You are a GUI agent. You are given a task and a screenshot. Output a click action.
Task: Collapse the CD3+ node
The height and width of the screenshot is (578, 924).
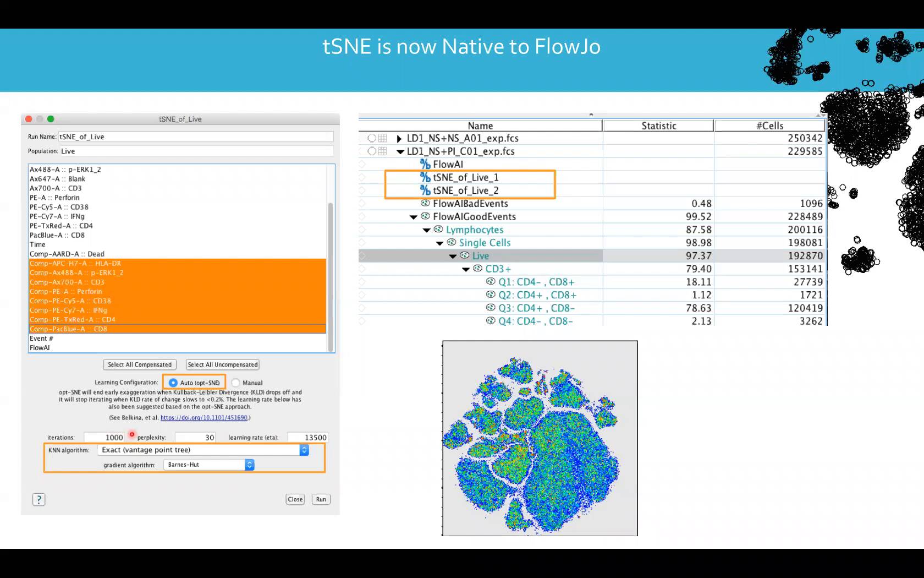[466, 269]
